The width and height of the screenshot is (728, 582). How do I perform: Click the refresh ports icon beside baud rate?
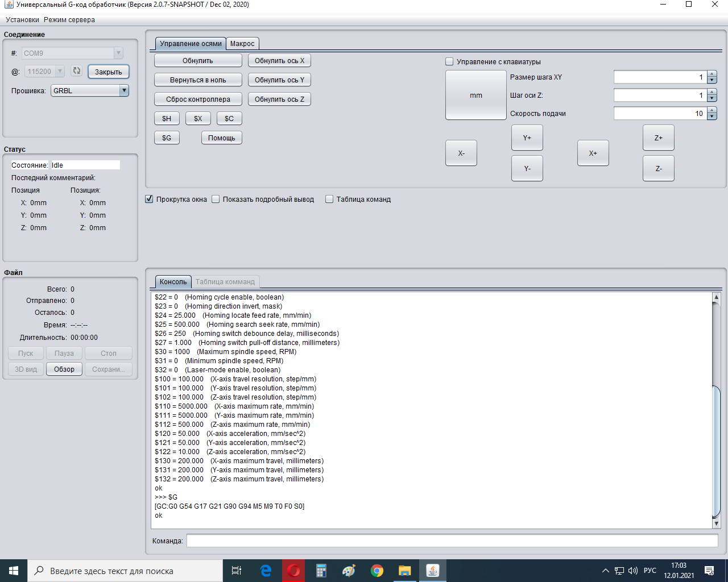(77, 71)
